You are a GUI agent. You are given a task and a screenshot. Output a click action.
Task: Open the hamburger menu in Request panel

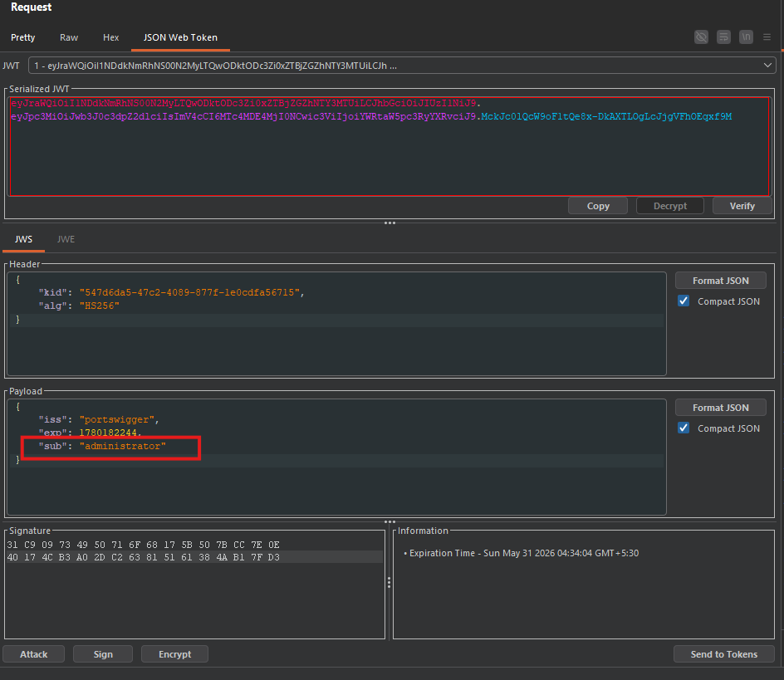coord(767,37)
